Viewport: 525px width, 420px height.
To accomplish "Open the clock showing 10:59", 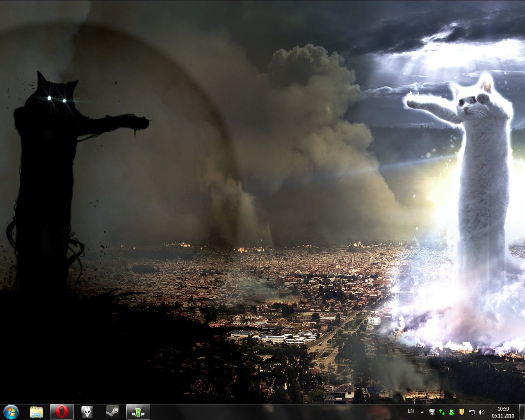I will click(x=503, y=411).
